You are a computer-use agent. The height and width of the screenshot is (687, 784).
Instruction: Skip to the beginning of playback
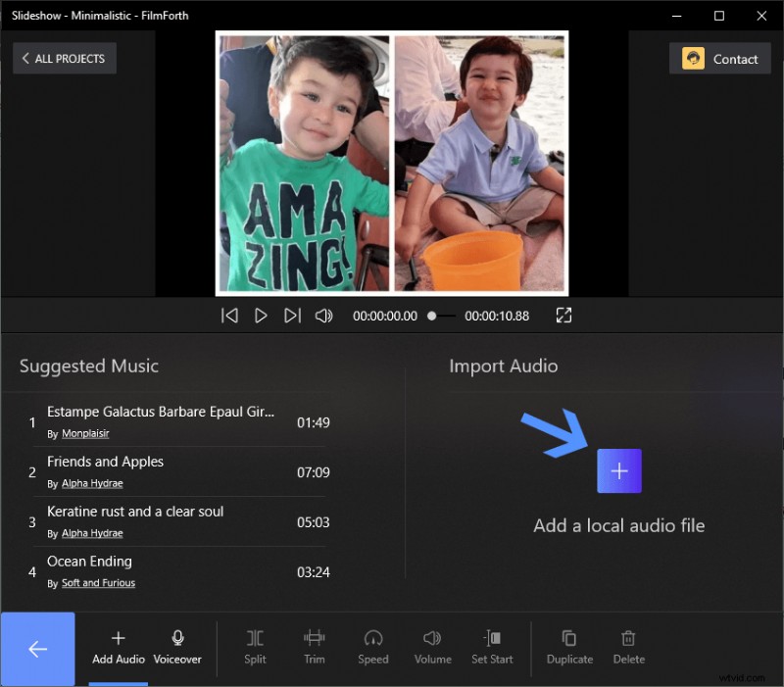coord(228,316)
